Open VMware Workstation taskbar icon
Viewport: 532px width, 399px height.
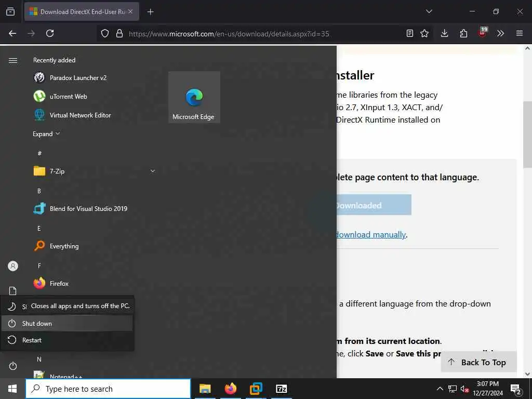coord(256,389)
